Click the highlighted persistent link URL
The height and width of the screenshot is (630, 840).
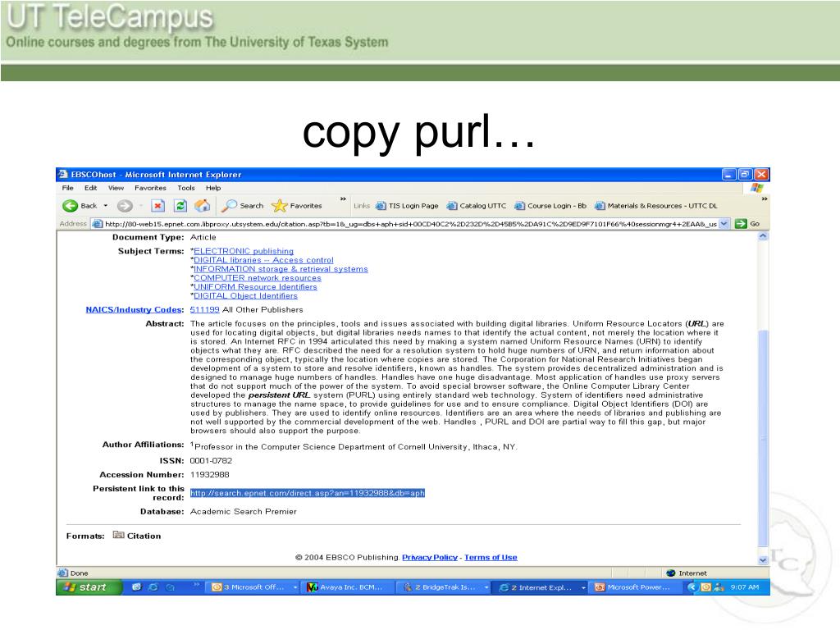tap(308, 493)
